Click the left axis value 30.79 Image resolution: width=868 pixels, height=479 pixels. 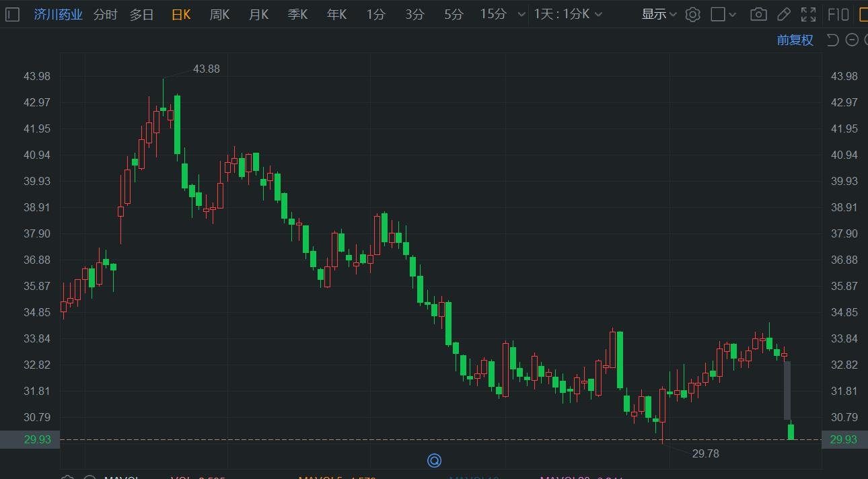pos(37,417)
